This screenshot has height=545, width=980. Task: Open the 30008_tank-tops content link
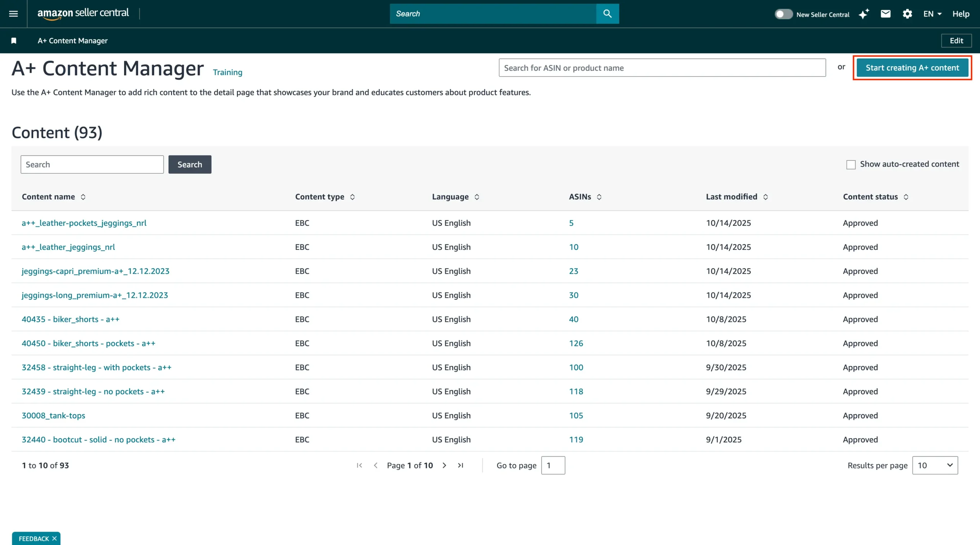pos(53,416)
